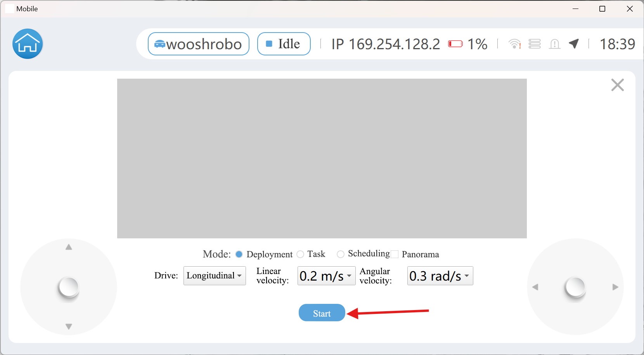Viewport: 644px width, 355px height.
Task: Click the blue Start button
Action: tap(322, 313)
